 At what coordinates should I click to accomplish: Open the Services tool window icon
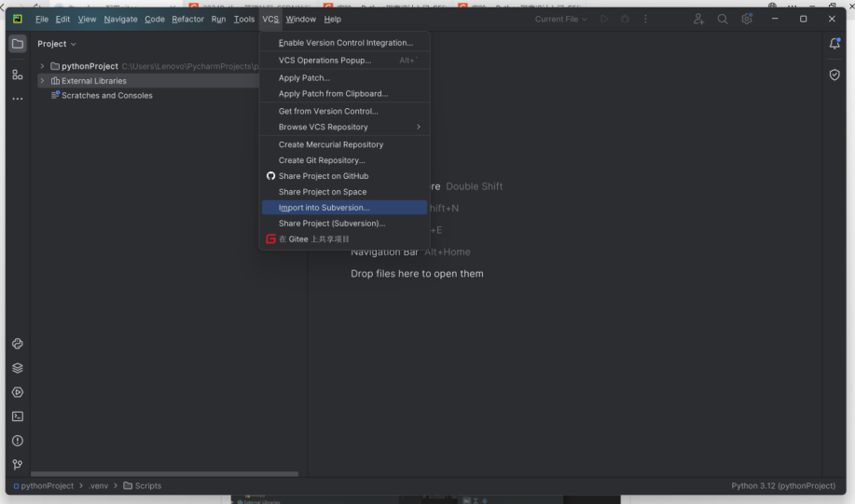coord(18,392)
